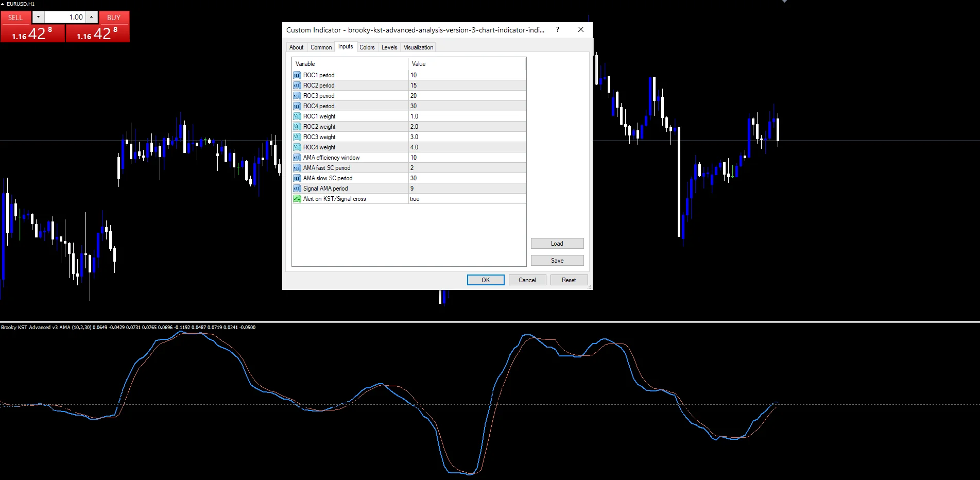Click the Save button
Screen dimensions: 980x480
tap(557, 261)
